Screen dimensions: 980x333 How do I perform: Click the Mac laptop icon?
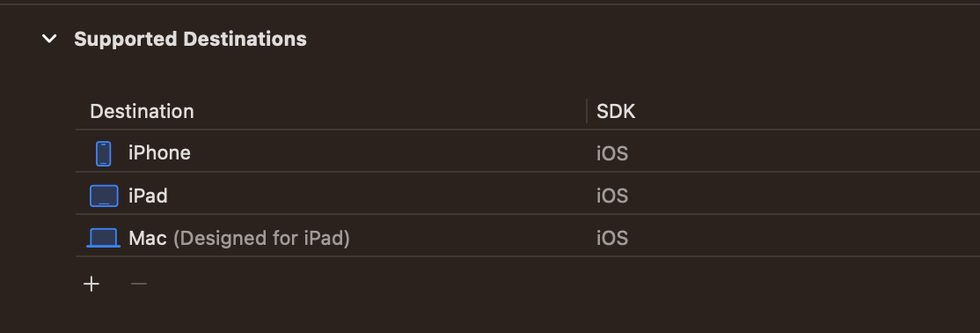pos(103,238)
